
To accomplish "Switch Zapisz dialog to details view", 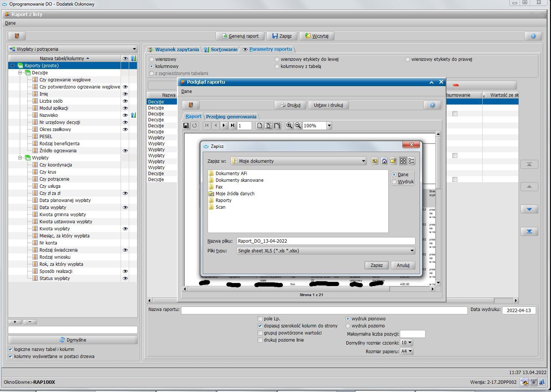I will (411, 161).
